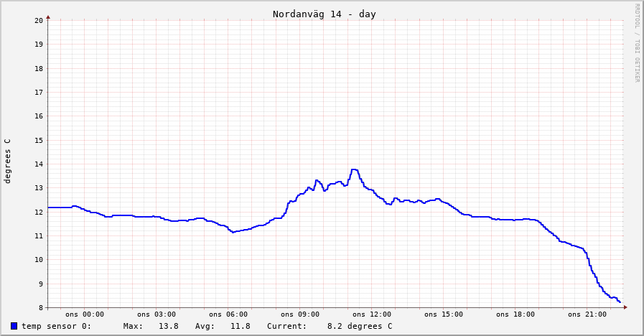Screen dimensions: 644x336
Task: Click the 'ons 18:00' time axis label
Action: 515,314
